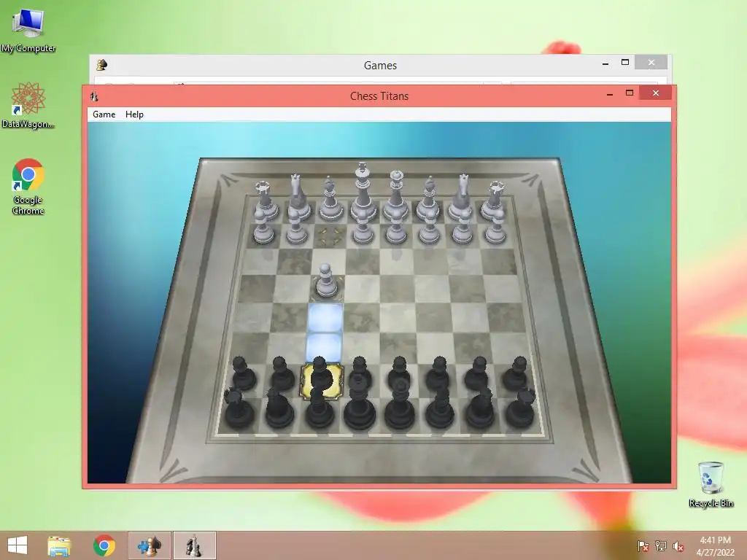Select the black rook in the right corner
This screenshot has height=560, width=747.
[x=520, y=408]
